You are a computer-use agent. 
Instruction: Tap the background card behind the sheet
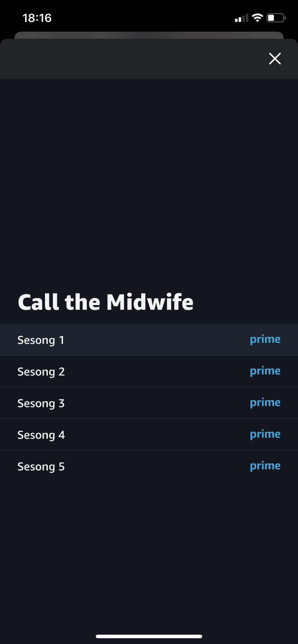point(149,35)
